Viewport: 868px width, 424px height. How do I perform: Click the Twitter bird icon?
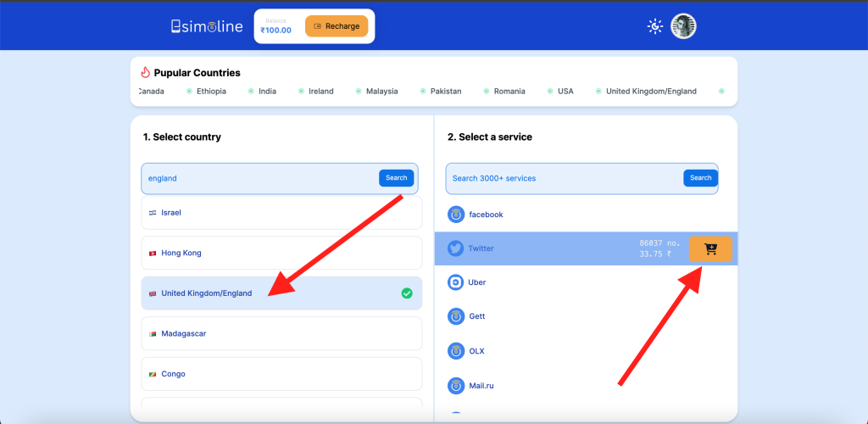(455, 248)
